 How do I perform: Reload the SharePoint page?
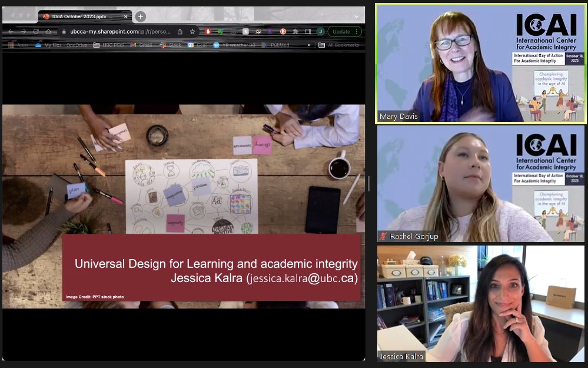coord(36,32)
